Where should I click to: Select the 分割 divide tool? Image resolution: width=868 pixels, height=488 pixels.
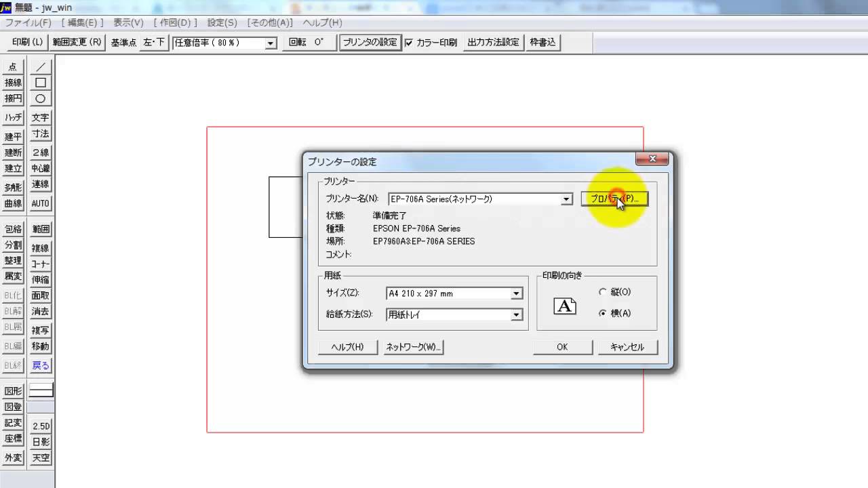click(13, 245)
